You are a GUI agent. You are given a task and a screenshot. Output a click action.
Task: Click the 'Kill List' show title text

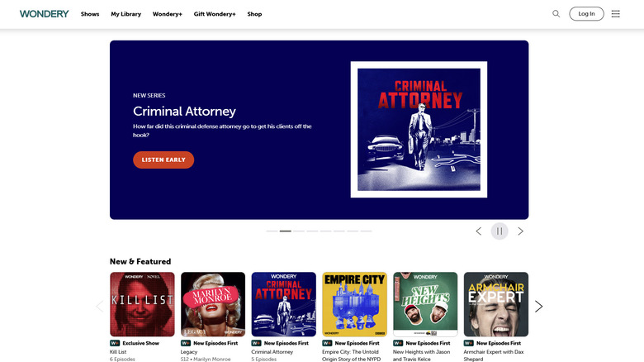tap(118, 352)
